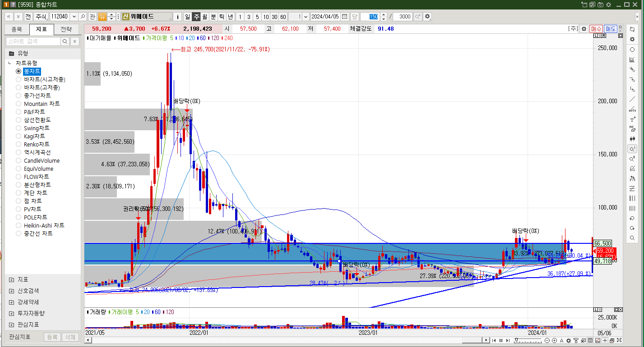644x347 pixels.
Task: Click the 스마트 검색 input field
Action: pos(33,41)
